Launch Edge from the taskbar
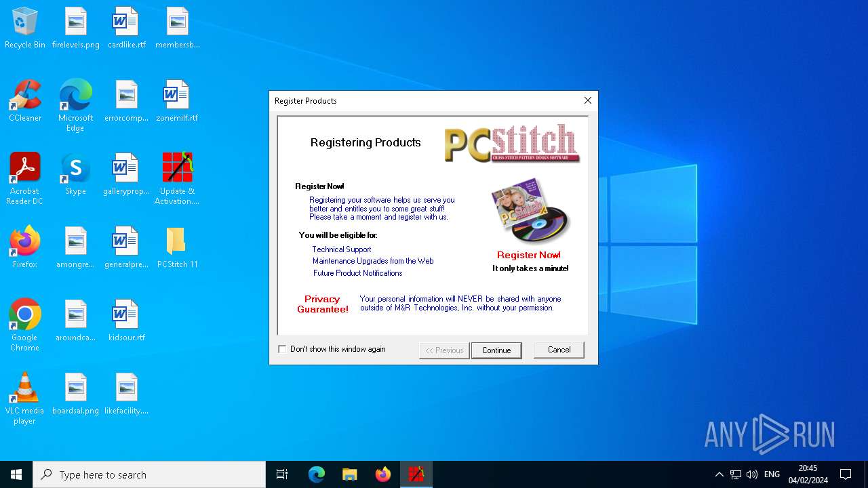This screenshot has width=868, height=488. (x=317, y=474)
